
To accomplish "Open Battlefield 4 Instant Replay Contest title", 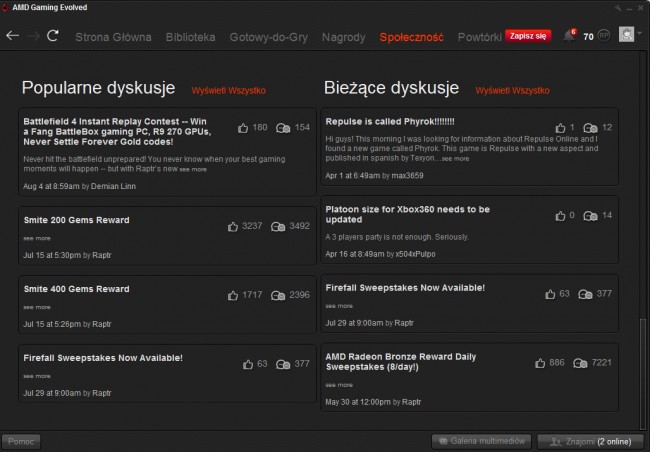I will click(x=117, y=131).
